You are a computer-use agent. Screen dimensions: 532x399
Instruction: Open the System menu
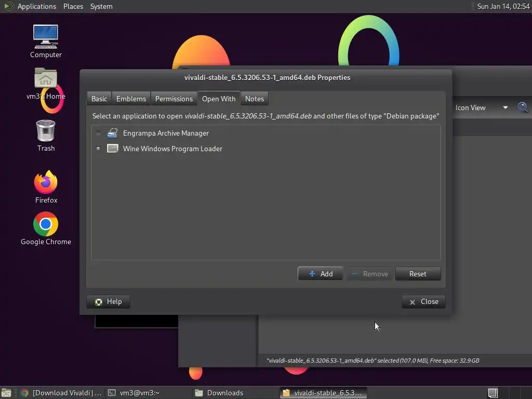pos(101,6)
